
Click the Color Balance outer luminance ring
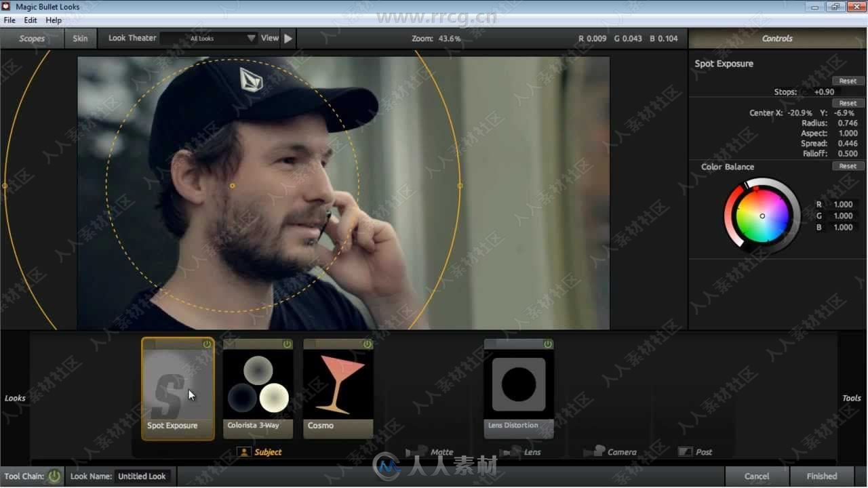796,216
